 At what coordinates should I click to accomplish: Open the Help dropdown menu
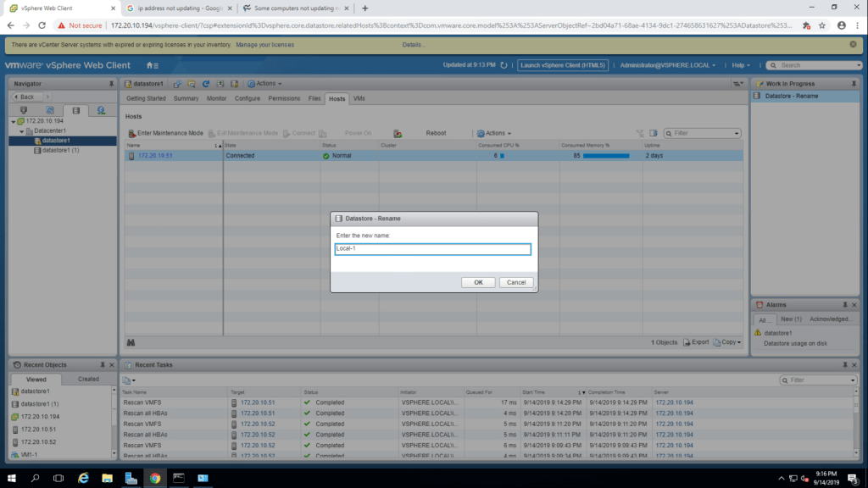(742, 65)
